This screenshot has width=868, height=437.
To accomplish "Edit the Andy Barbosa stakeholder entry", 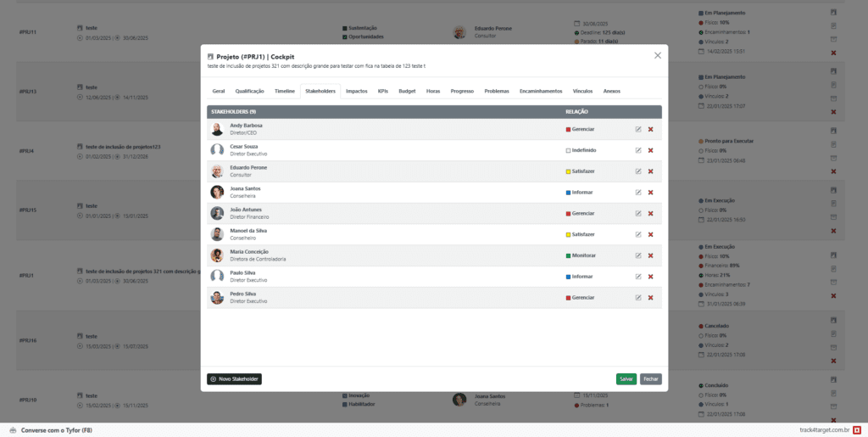I will [637, 129].
